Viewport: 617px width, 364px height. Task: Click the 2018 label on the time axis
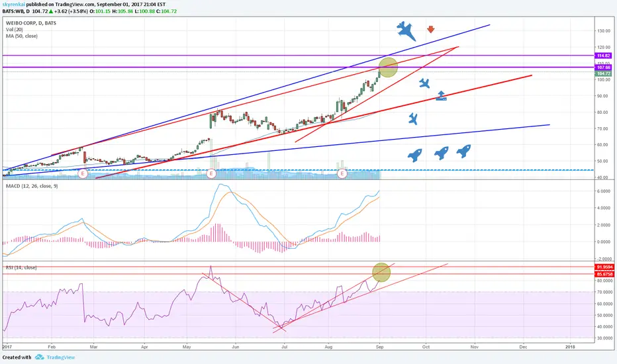pyautogui.click(x=570, y=347)
